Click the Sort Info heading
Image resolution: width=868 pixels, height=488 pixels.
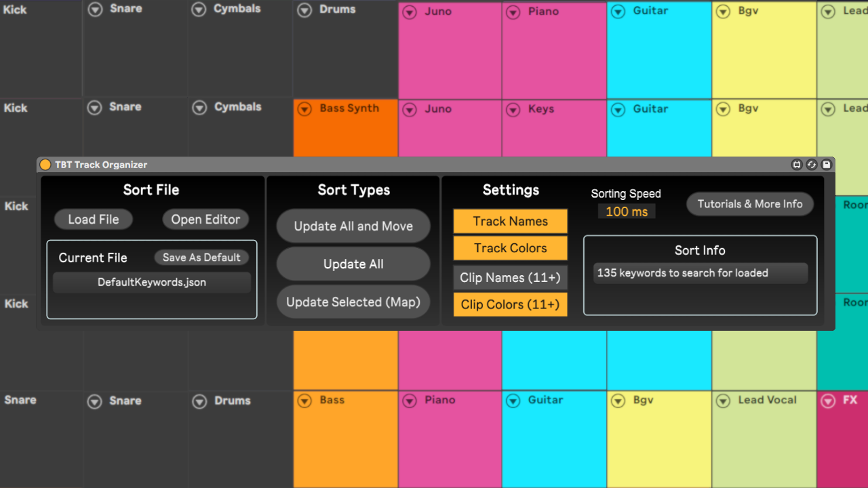click(700, 250)
